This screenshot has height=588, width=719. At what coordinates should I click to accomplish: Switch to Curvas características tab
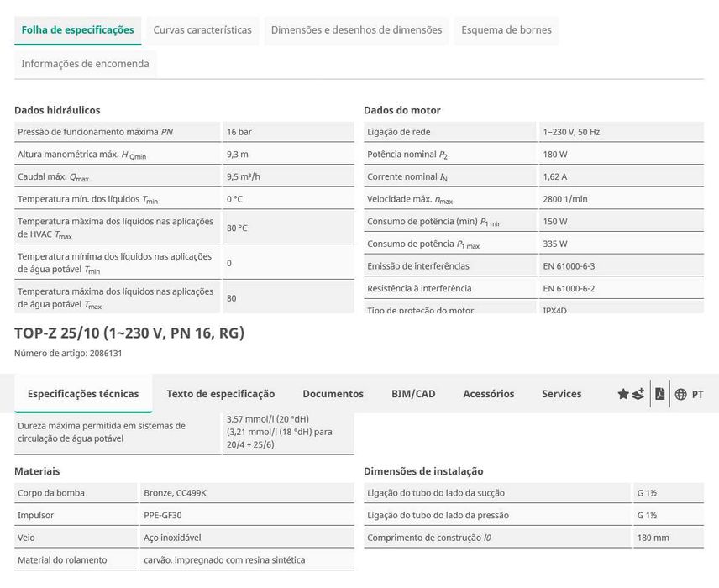(x=202, y=29)
